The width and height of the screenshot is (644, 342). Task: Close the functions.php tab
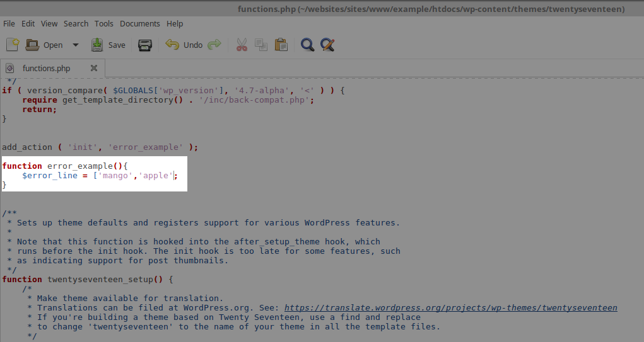(x=94, y=68)
